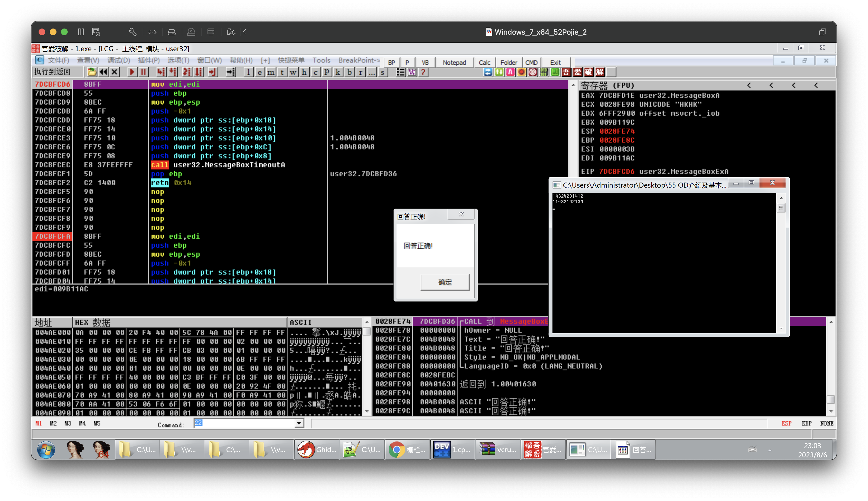Viewport: 868px width, 501px height.
Task: Toggle memory dump tab M5
Action: tap(97, 423)
